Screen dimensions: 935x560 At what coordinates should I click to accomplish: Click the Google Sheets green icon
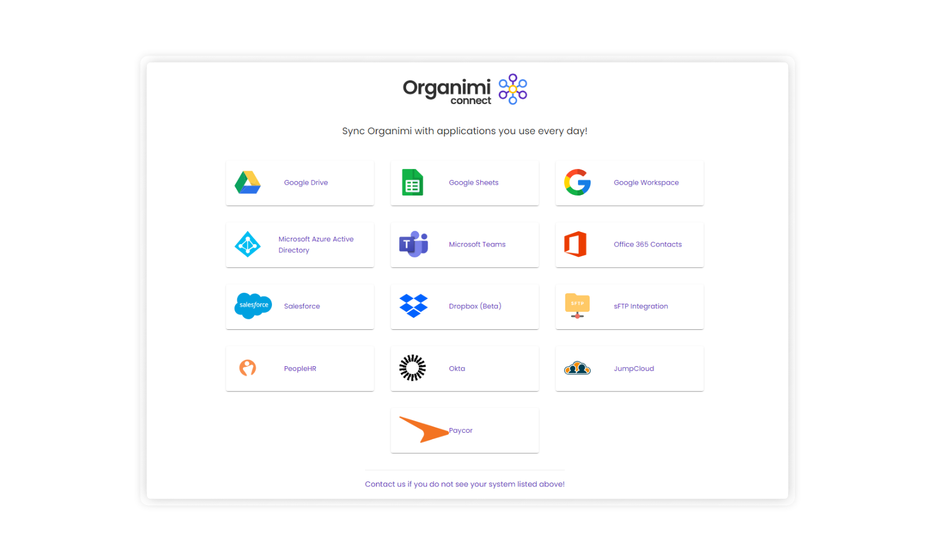coord(413,182)
